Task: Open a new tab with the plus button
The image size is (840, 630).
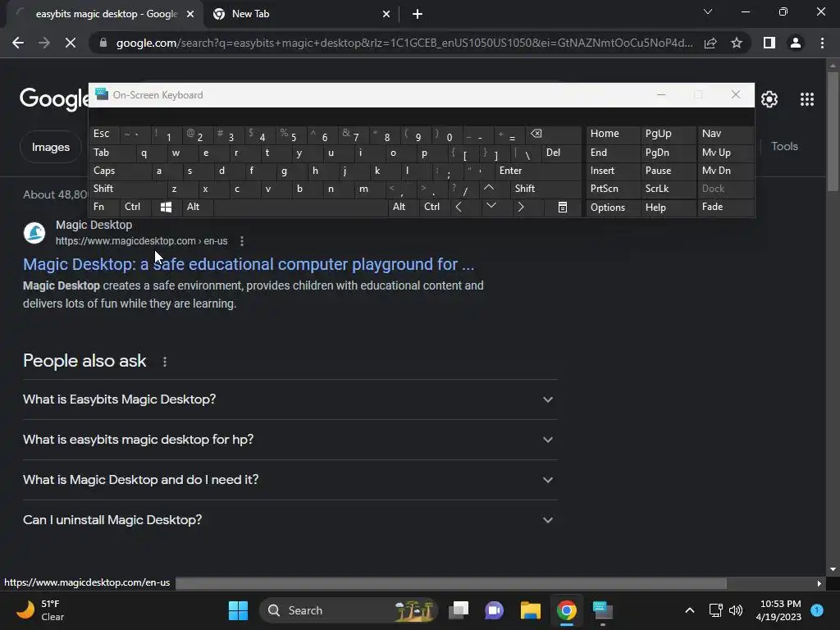Action: click(418, 15)
